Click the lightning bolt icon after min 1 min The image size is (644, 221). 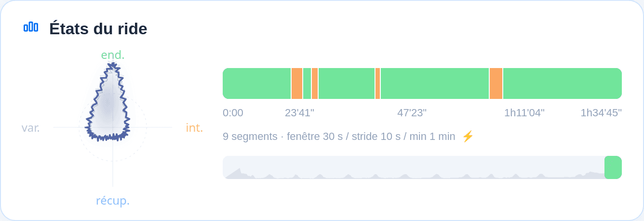click(x=468, y=137)
